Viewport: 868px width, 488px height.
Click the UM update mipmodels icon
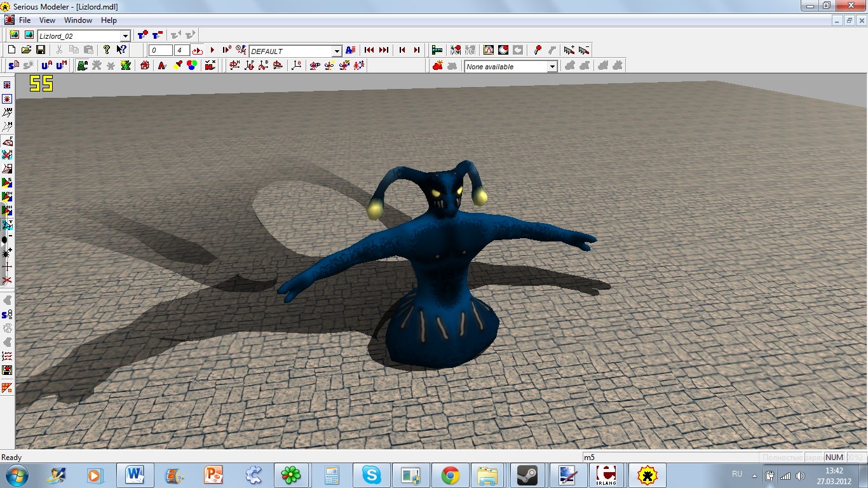62,65
